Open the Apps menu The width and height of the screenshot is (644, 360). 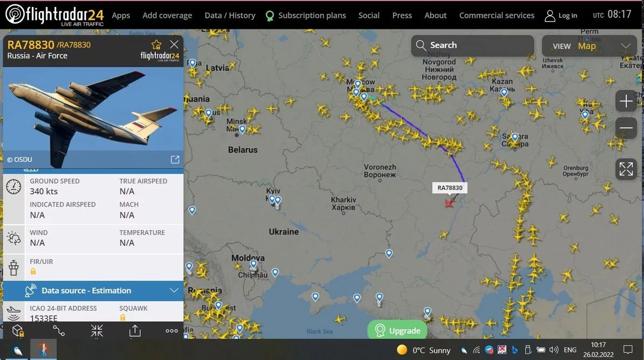(121, 15)
